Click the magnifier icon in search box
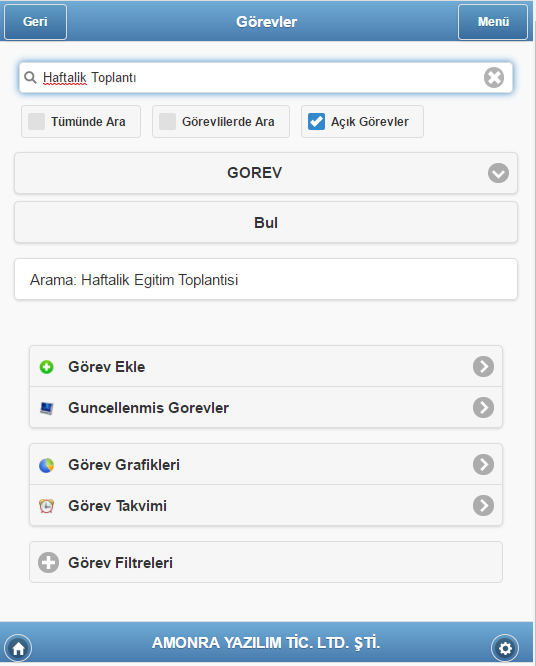536x666 pixels. [x=30, y=77]
